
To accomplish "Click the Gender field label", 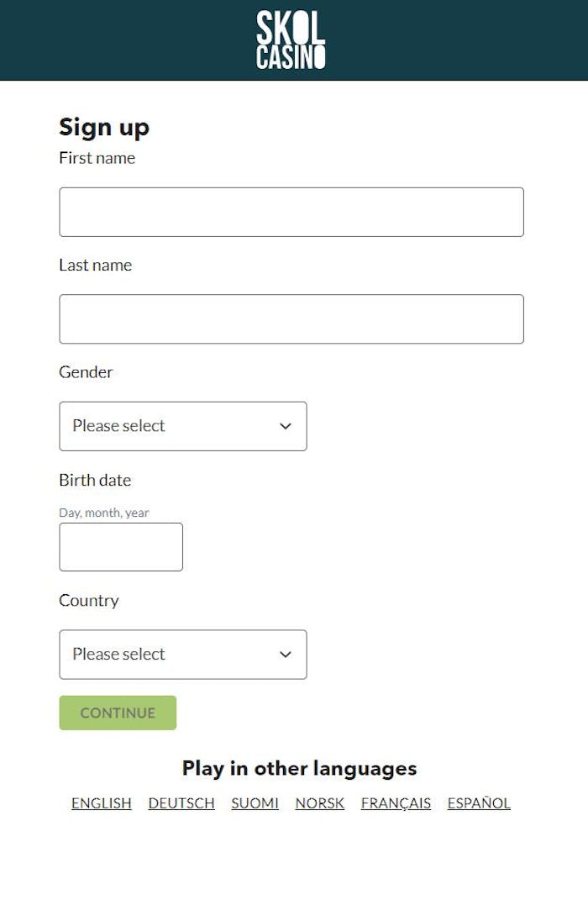I will 86,372.
